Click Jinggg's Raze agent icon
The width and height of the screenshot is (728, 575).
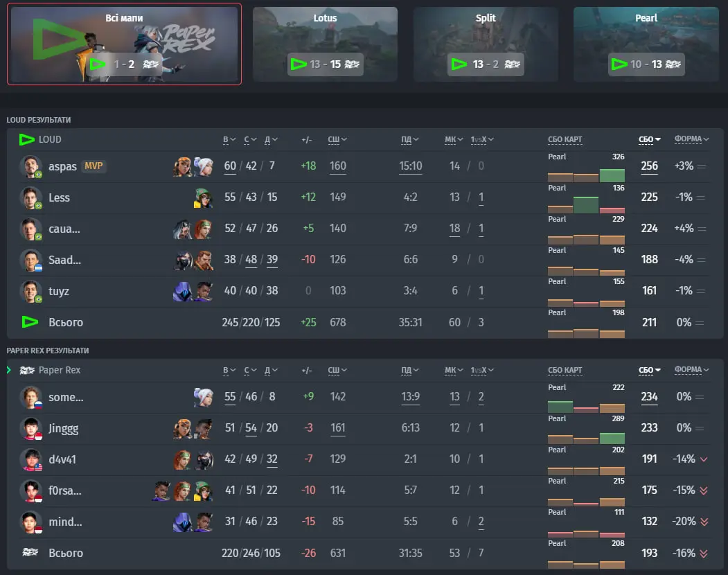tap(182, 427)
